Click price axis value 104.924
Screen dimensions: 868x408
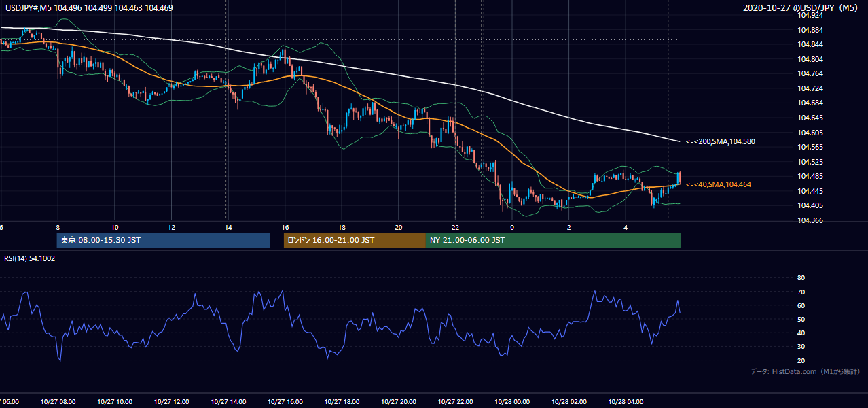coord(810,15)
